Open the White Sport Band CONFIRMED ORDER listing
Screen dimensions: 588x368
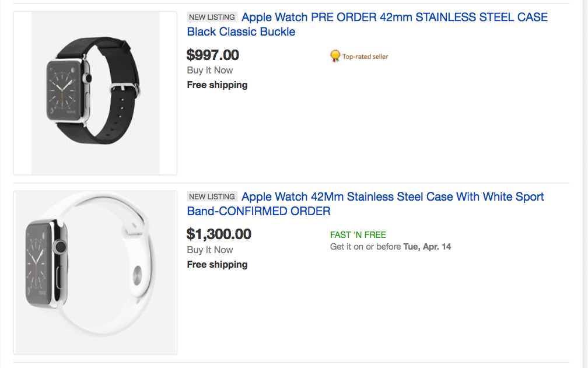[x=365, y=204]
